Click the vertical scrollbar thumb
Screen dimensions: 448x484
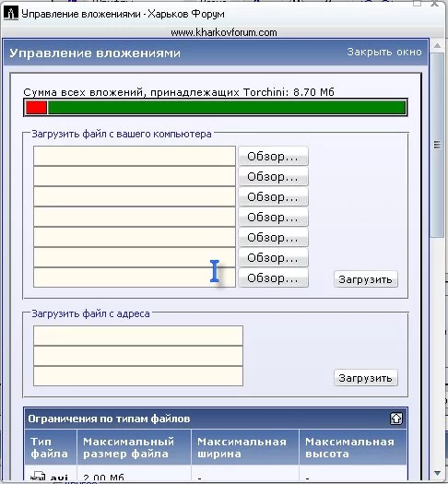tap(437, 145)
